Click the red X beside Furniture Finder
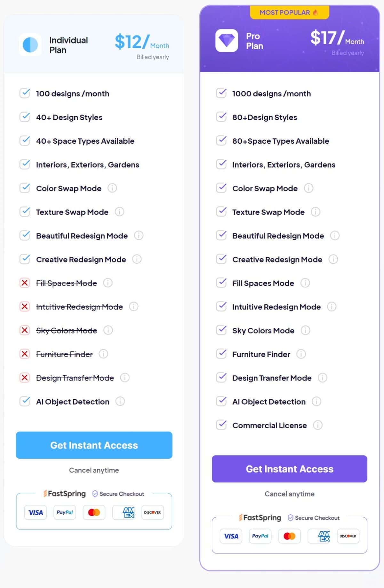The height and width of the screenshot is (588, 384). coord(25,354)
